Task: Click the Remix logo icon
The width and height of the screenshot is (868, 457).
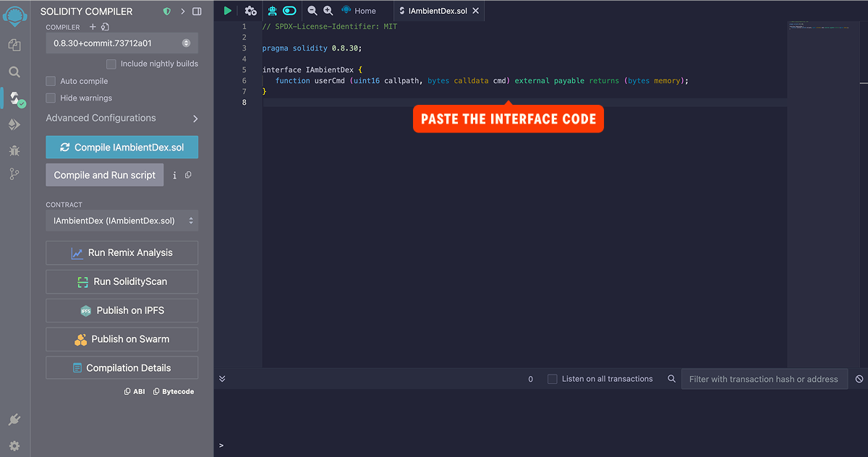Action: 14,16
